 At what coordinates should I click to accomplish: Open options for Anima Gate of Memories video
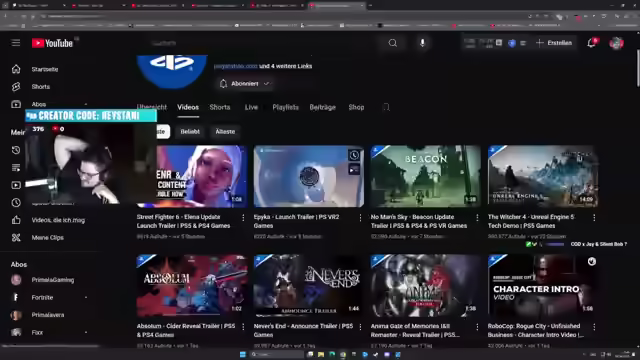pos(477,327)
